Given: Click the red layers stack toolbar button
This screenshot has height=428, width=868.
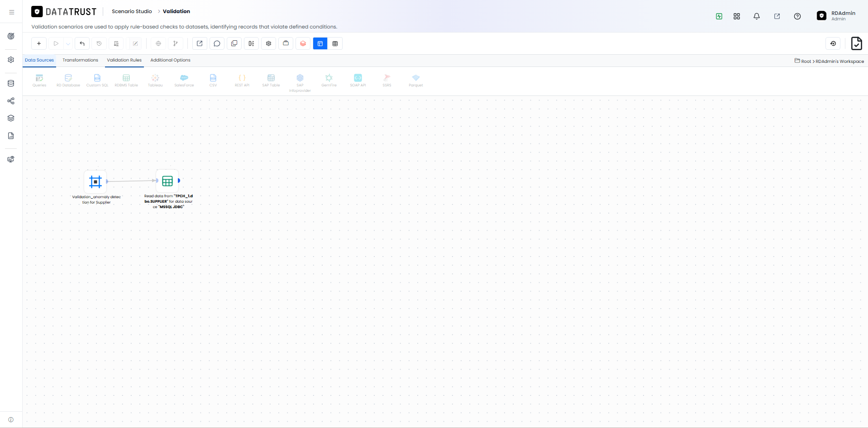Looking at the screenshot, I should click(303, 43).
